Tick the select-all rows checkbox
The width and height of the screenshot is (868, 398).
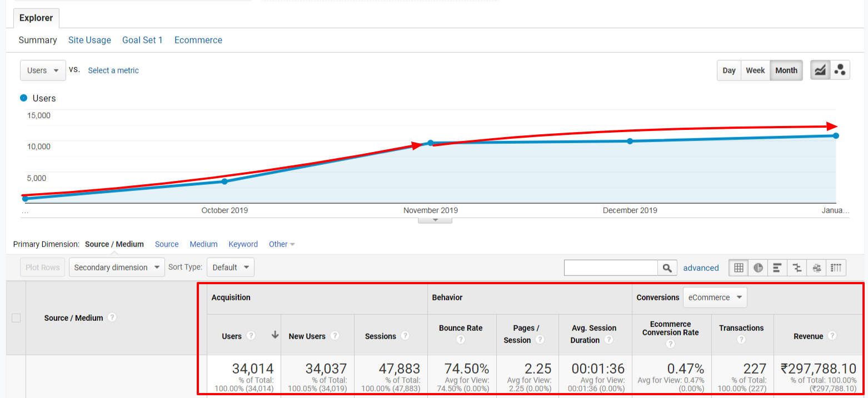16,318
